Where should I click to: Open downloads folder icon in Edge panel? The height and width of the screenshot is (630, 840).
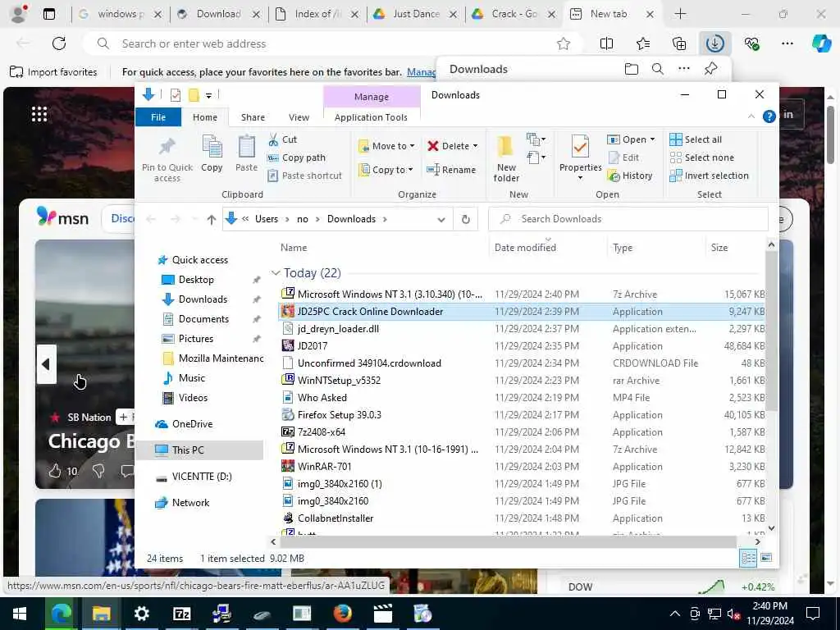pyautogui.click(x=632, y=69)
